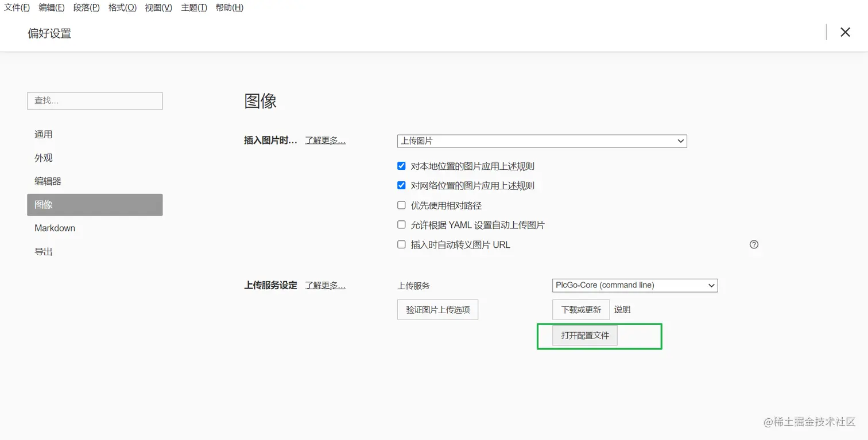Select 外观 in the settings sidebar
The height and width of the screenshot is (440, 868).
[95, 158]
